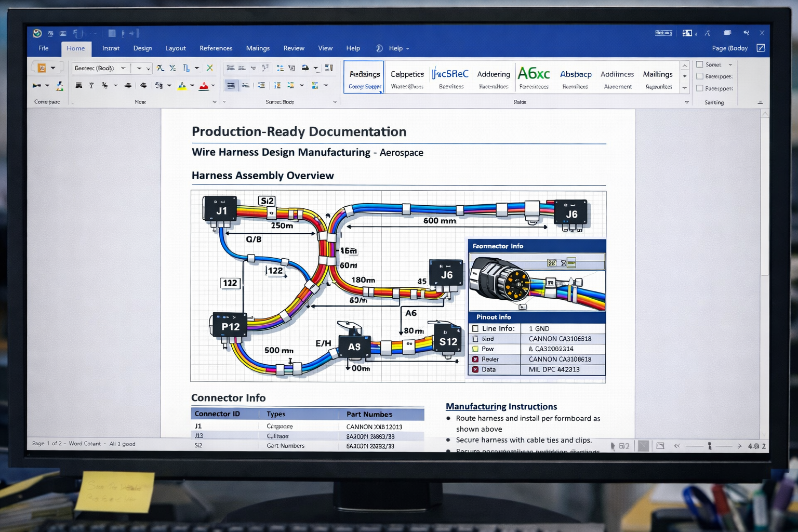The width and height of the screenshot is (798, 532).
Task: Click the percent symbol icon beside font size
Action: (x=172, y=68)
